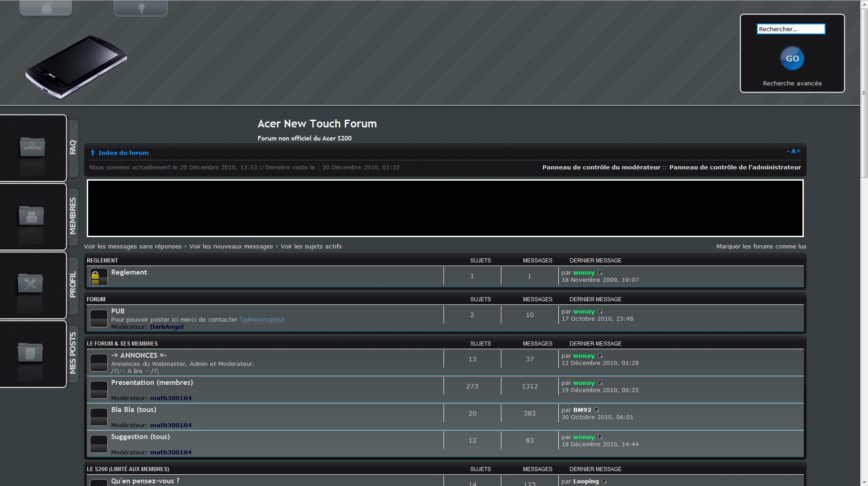Open the PUB forum
The image size is (868, 486).
coord(118,311)
